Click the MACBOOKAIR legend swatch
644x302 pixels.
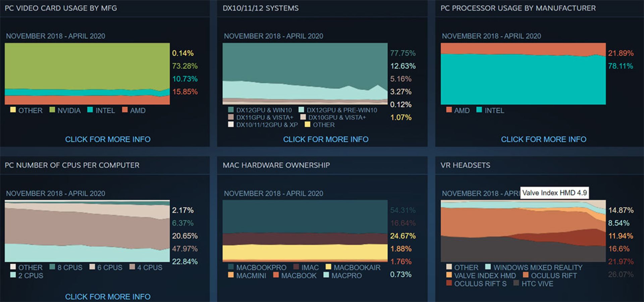[328, 267]
